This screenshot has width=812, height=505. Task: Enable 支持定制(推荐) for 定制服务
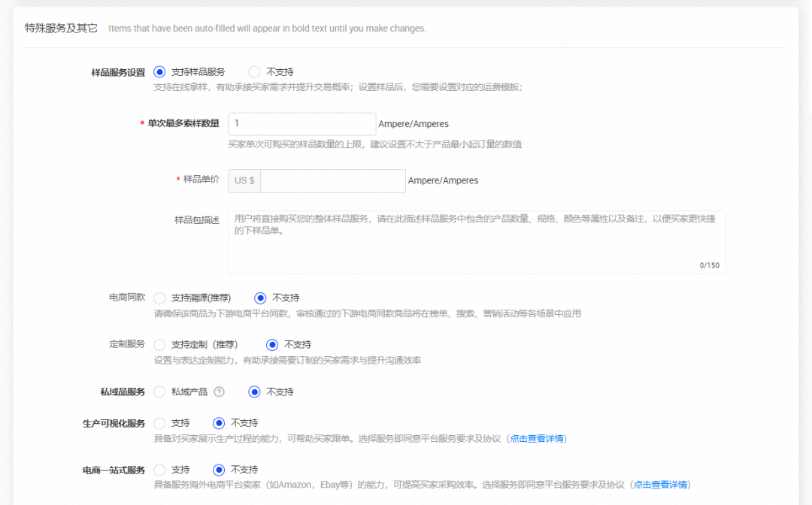click(159, 344)
